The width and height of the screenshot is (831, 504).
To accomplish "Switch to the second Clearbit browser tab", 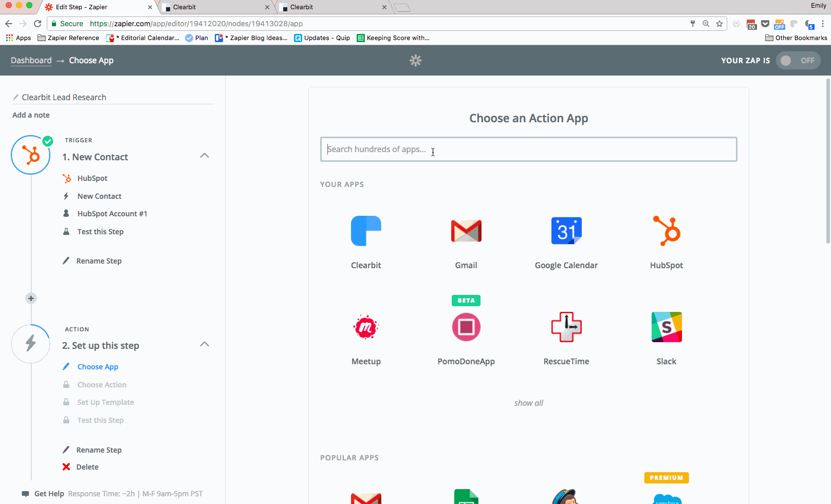I will (x=333, y=7).
